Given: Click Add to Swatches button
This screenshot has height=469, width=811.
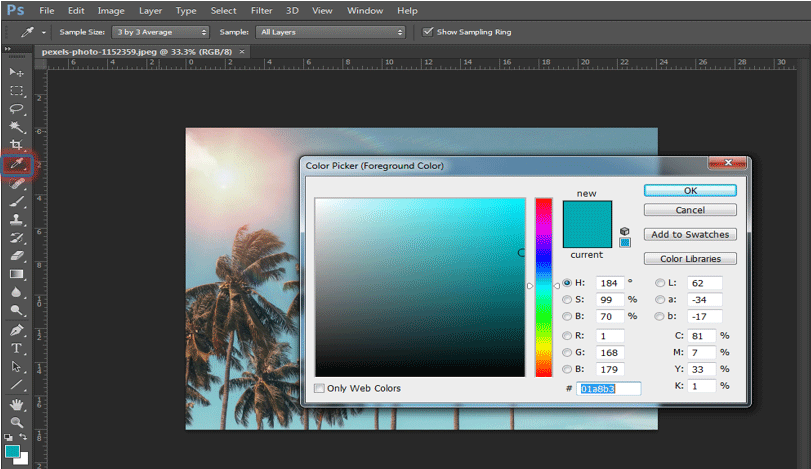Looking at the screenshot, I should click(690, 234).
